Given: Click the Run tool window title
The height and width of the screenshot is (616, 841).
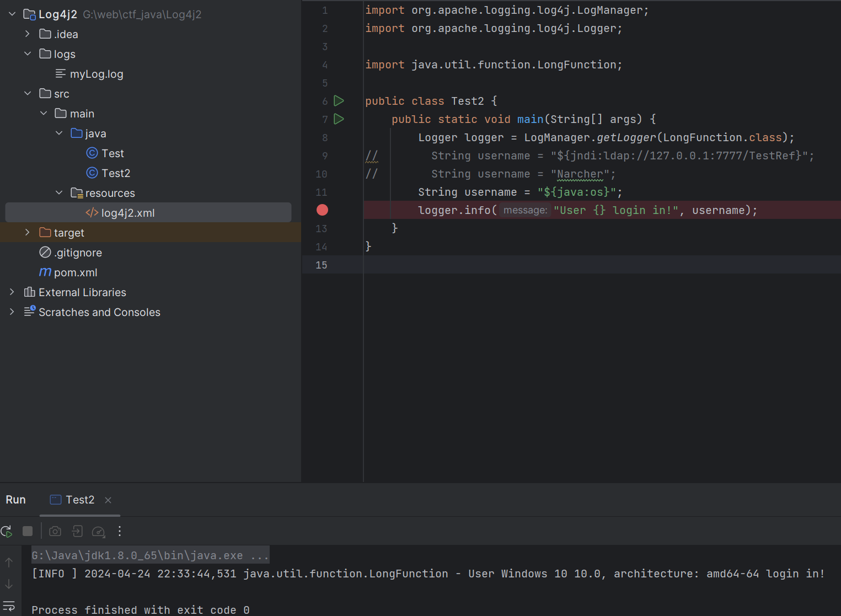Looking at the screenshot, I should (x=15, y=500).
